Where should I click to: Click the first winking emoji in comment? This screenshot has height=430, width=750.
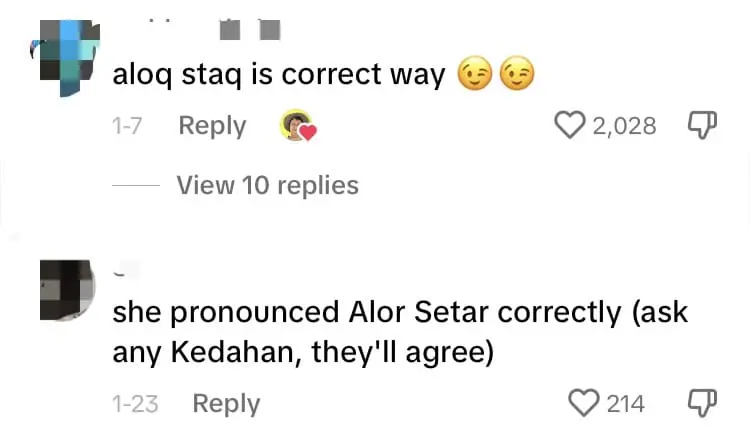point(473,75)
